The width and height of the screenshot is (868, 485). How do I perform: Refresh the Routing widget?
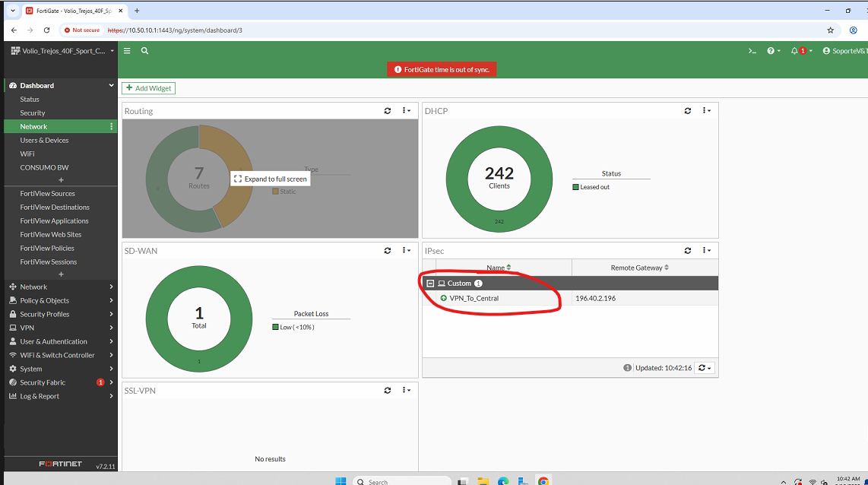click(x=388, y=111)
